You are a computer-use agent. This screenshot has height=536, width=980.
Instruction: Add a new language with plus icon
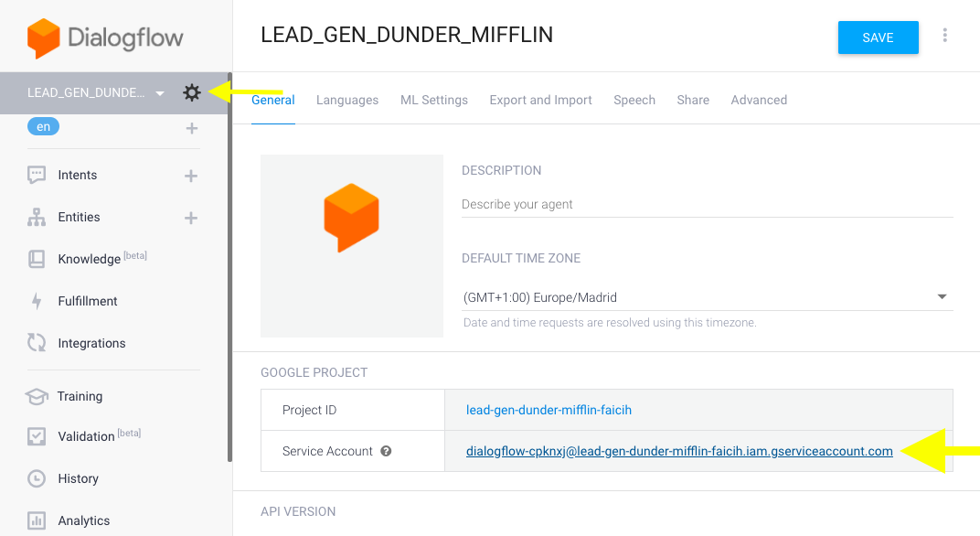(x=192, y=128)
